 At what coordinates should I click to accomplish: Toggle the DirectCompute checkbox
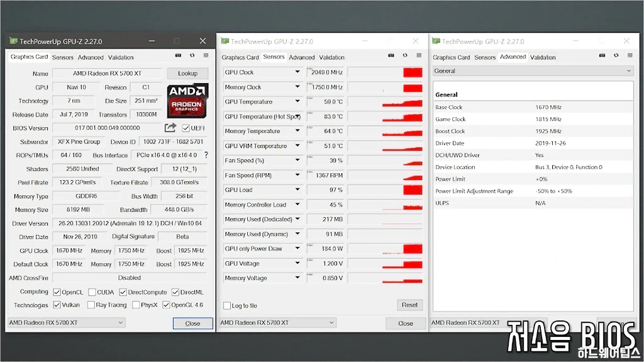click(123, 292)
